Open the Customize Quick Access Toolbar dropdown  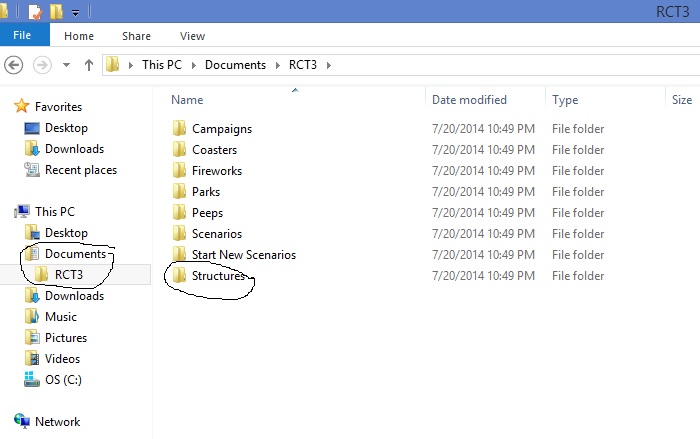[75, 13]
